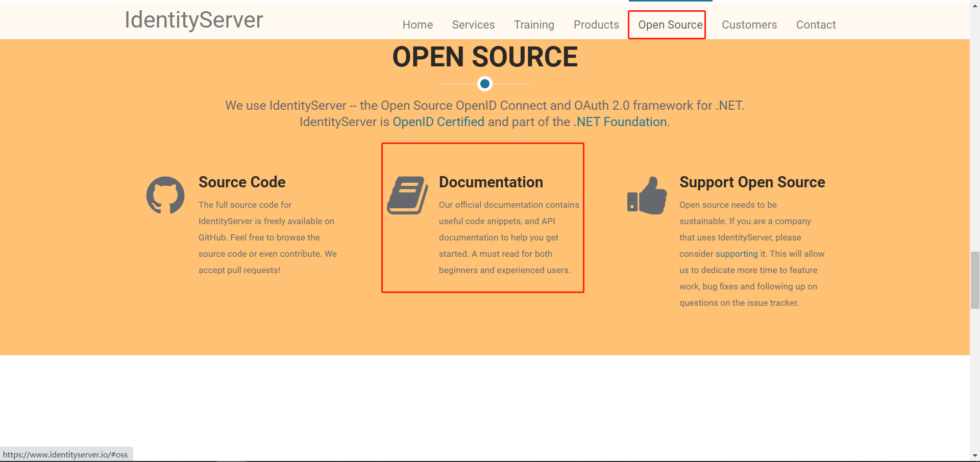Click the supporting link in paragraph
Screen dimensions: 980x462
[737, 254]
